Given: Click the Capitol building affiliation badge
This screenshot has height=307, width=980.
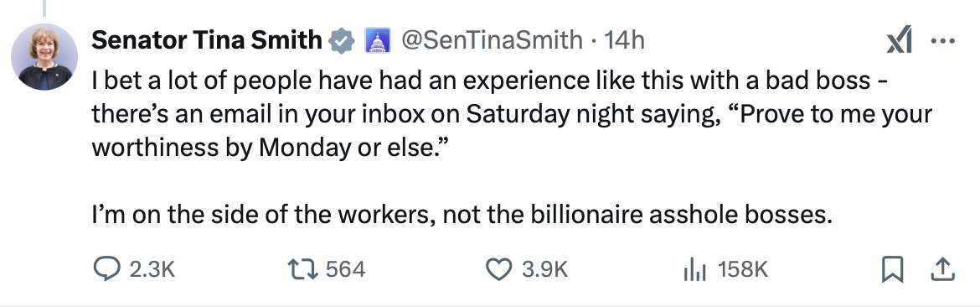Looking at the screenshot, I should pyautogui.click(x=377, y=40).
